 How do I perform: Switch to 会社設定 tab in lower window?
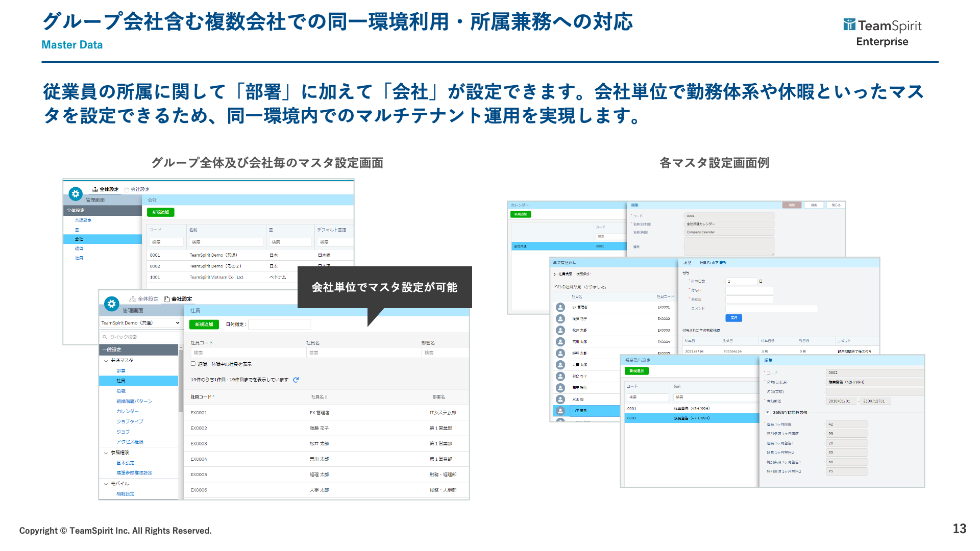(181, 299)
